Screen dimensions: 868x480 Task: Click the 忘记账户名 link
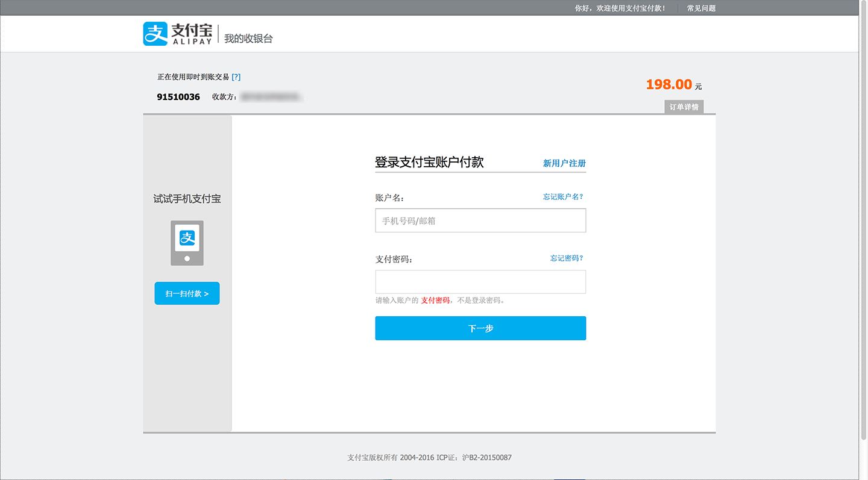pyautogui.click(x=562, y=197)
